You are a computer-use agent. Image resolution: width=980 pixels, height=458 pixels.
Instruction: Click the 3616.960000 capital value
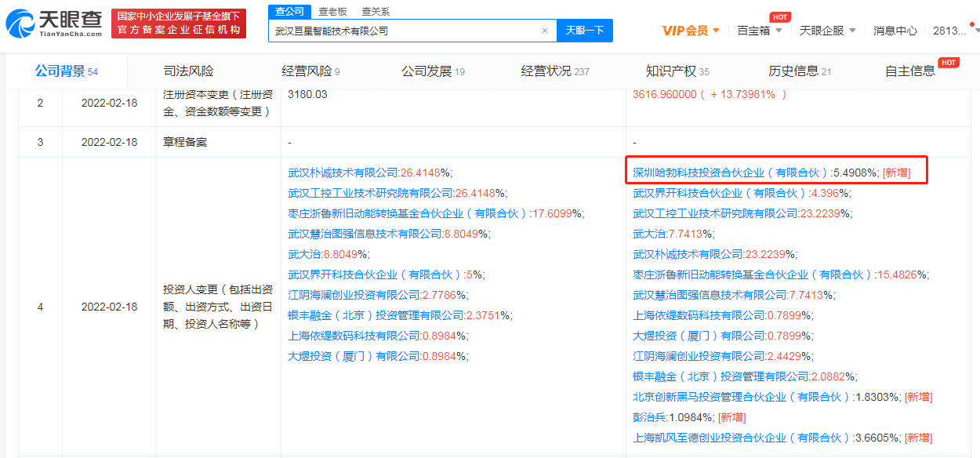click(x=664, y=94)
